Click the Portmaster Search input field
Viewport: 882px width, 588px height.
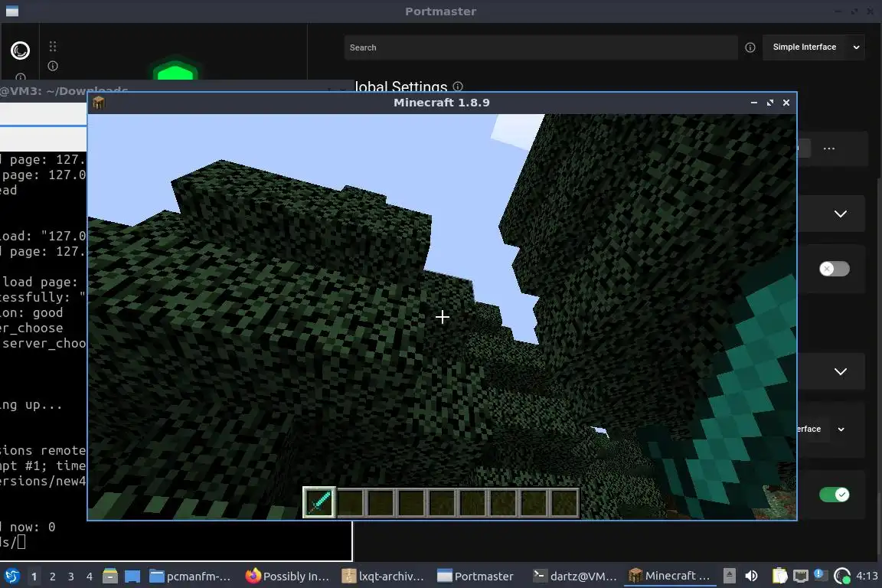click(541, 47)
